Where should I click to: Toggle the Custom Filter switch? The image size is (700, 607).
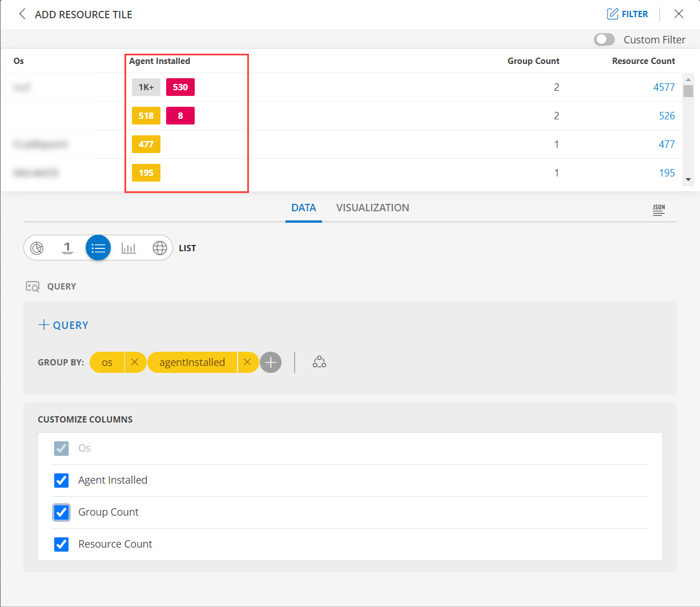click(x=604, y=39)
